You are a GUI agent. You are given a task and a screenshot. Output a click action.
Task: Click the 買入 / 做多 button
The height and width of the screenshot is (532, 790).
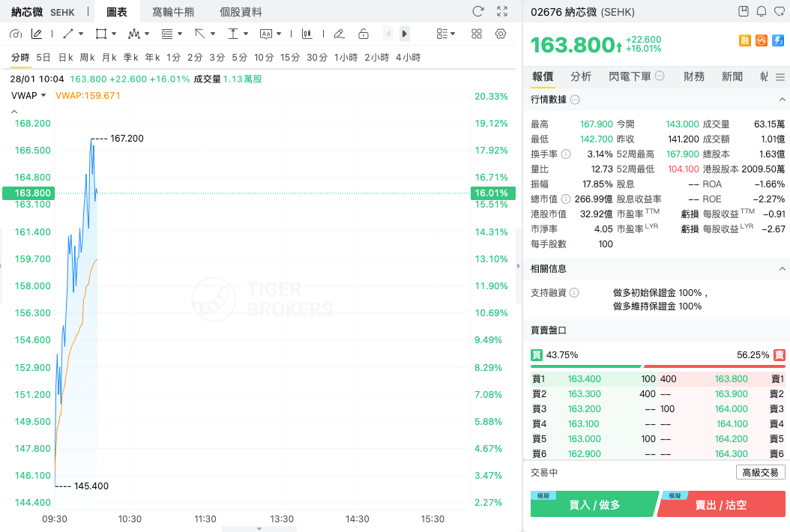point(594,505)
